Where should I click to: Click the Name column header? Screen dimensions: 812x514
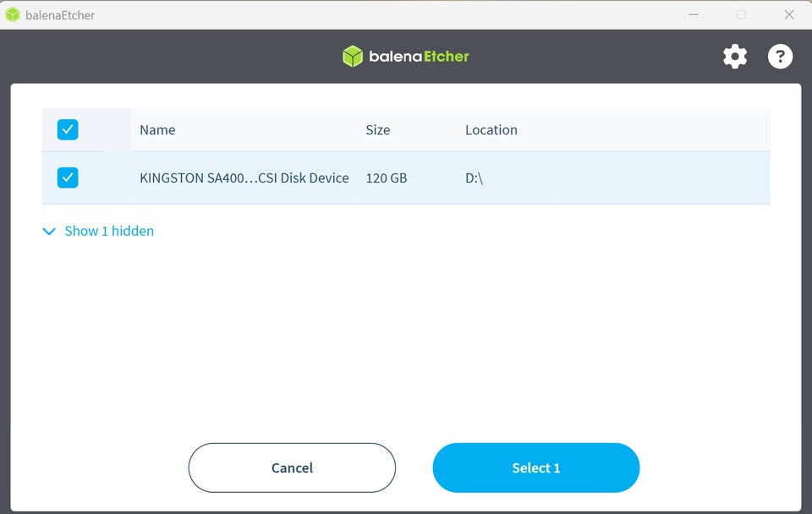click(157, 130)
